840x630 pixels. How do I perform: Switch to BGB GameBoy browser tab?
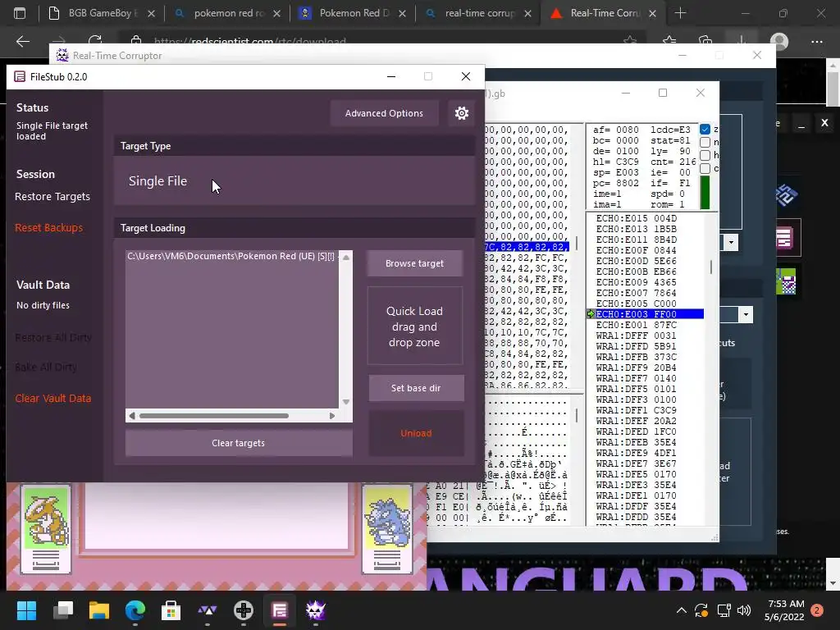point(102,13)
